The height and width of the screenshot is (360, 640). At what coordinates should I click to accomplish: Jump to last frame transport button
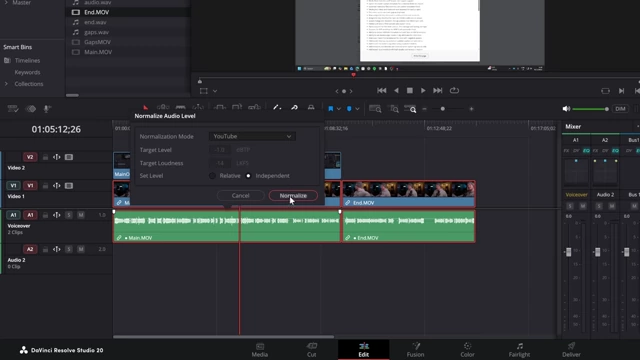[x=438, y=91]
